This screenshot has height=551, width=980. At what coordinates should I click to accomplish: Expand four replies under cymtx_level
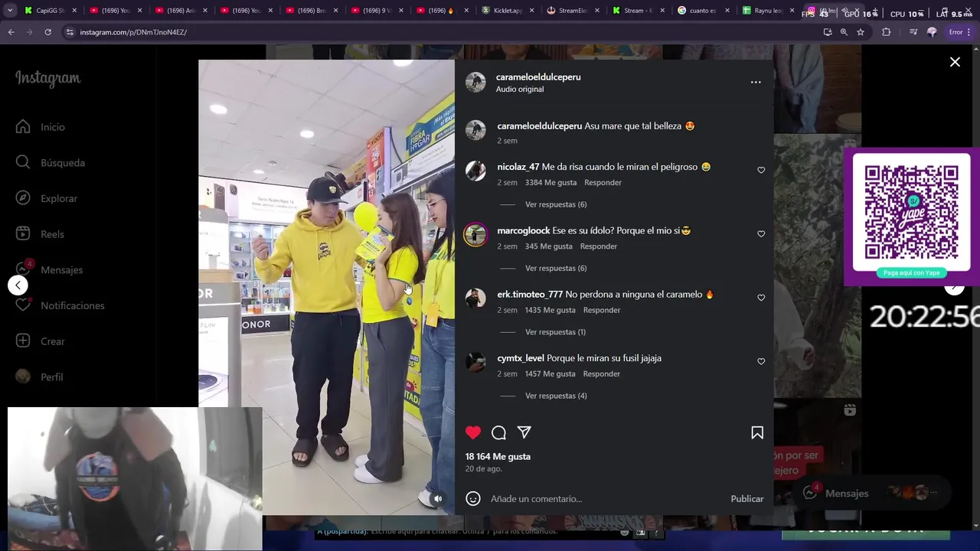pyautogui.click(x=556, y=396)
